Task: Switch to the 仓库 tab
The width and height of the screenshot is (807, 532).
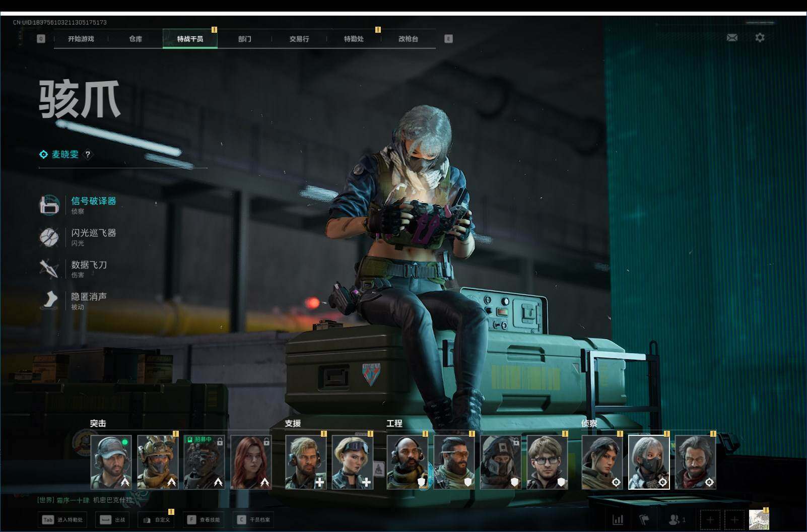Action: (x=136, y=39)
